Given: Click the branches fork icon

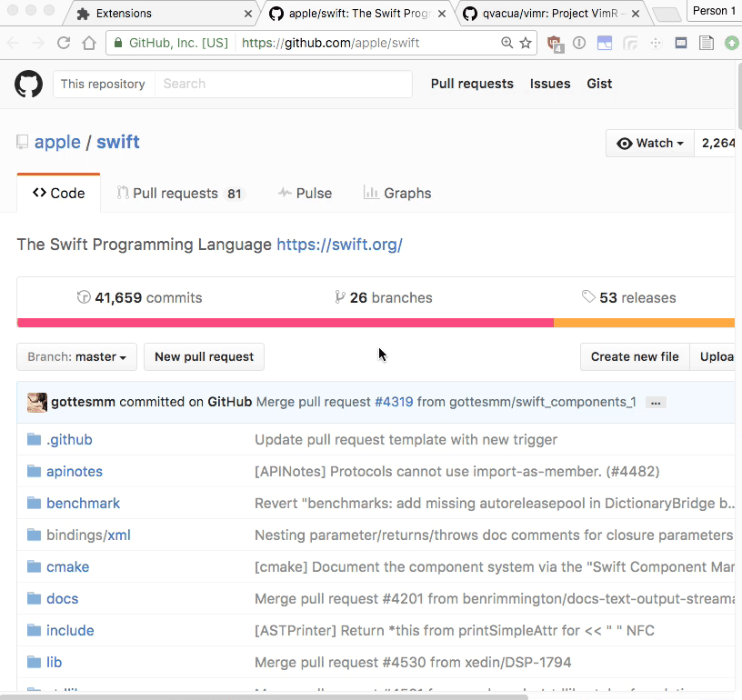Looking at the screenshot, I should 339,297.
